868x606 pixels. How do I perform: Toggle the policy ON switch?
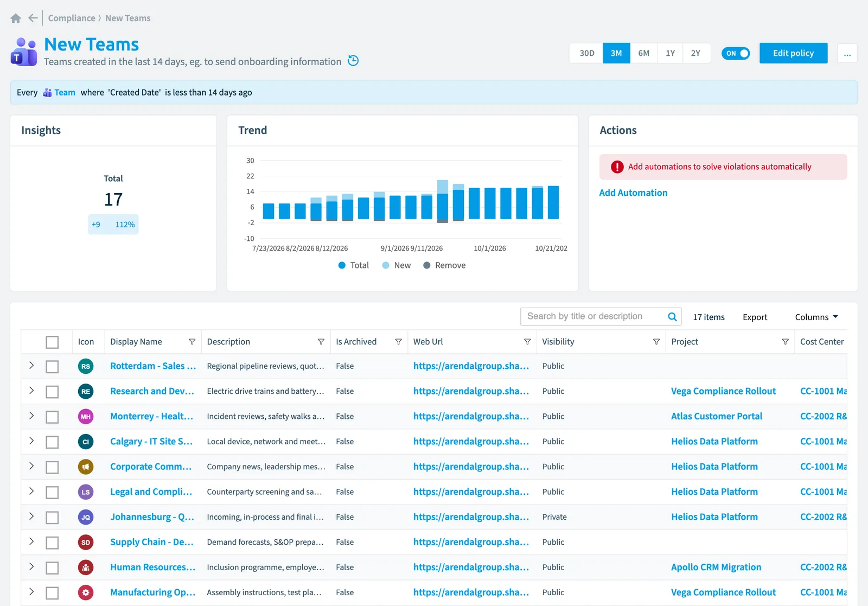coord(736,53)
